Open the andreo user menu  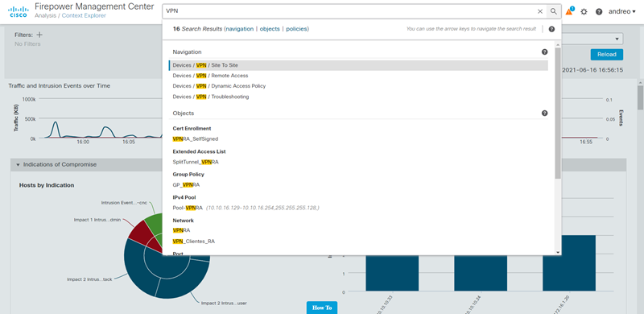pos(621,11)
